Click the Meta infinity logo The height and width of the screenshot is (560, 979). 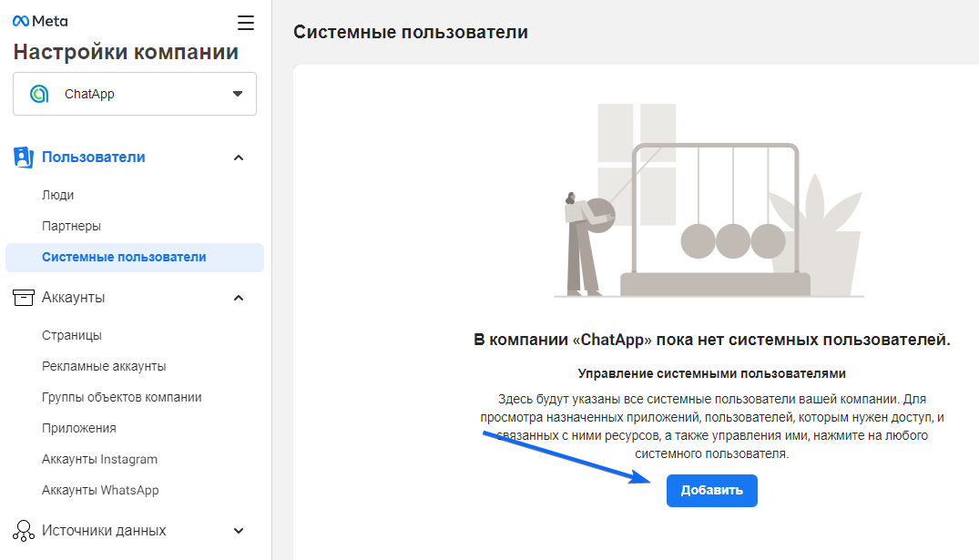tap(19, 18)
